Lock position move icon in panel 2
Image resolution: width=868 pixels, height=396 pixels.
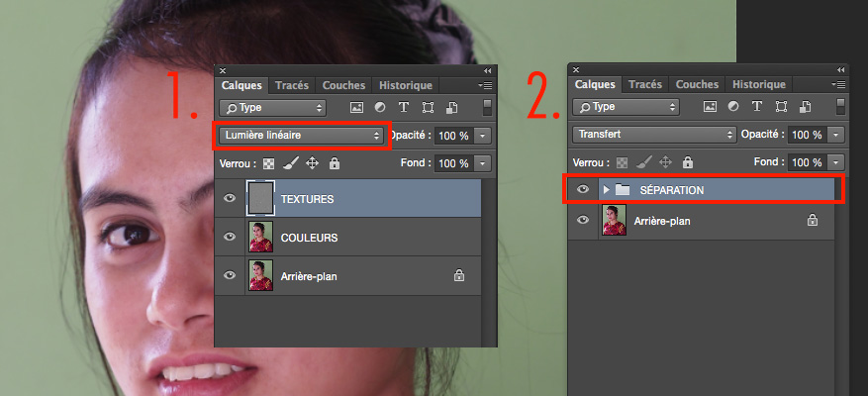pos(665,162)
